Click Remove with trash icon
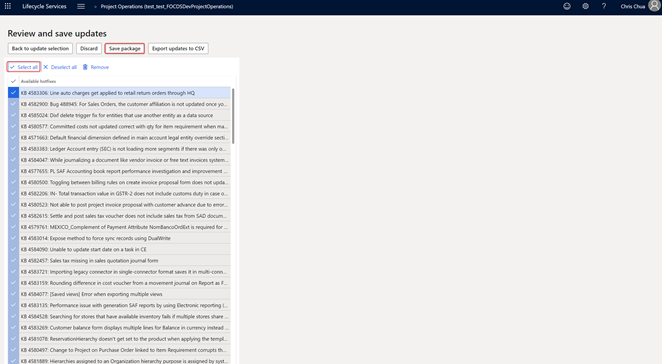Image resolution: width=662 pixels, height=364 pixels. coord(96,67)
